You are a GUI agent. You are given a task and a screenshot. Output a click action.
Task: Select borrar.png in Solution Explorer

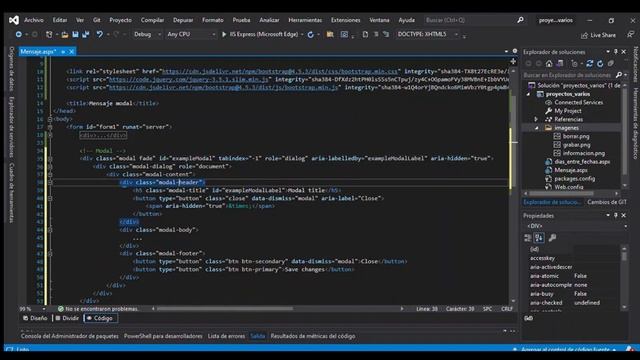pyautogui.click(x=576, y=136)
